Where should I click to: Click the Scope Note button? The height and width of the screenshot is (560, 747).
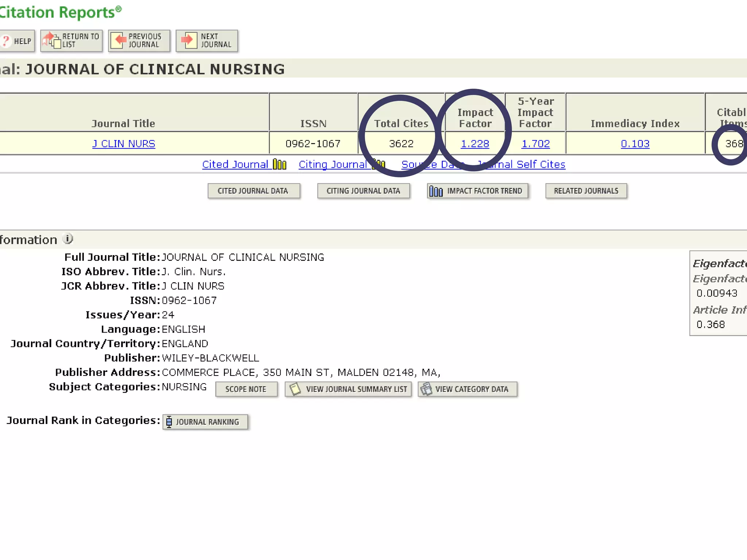246,389
